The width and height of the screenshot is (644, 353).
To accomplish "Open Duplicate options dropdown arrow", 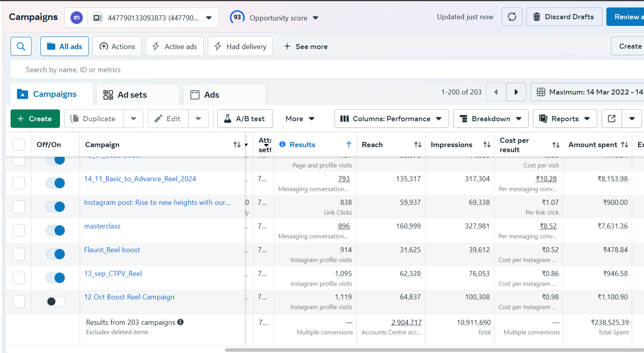I will tap(134, 119).
